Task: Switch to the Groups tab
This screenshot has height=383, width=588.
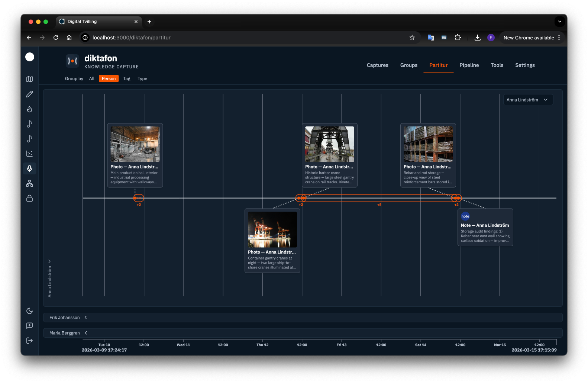Action: click(x=409, y=65)
